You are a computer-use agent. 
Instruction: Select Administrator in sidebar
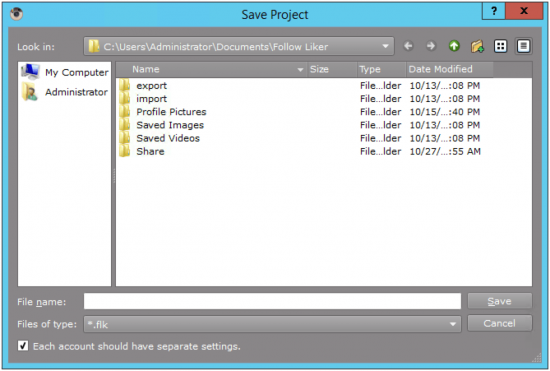point(65,92)
